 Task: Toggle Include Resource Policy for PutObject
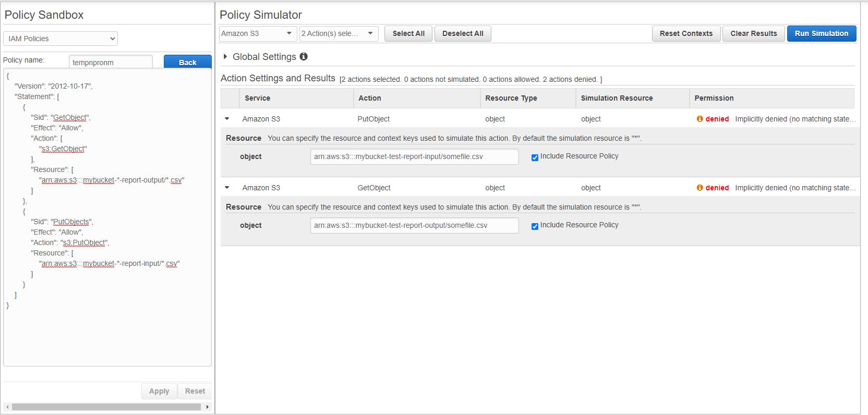pyautogui.click(x=535, y=157)
